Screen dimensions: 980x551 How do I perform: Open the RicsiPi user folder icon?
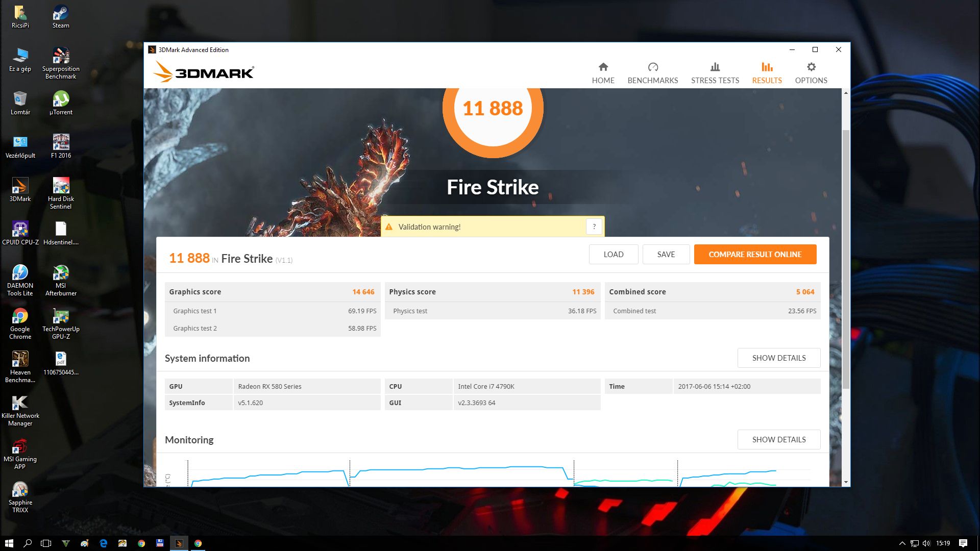[x=20, y=16]
